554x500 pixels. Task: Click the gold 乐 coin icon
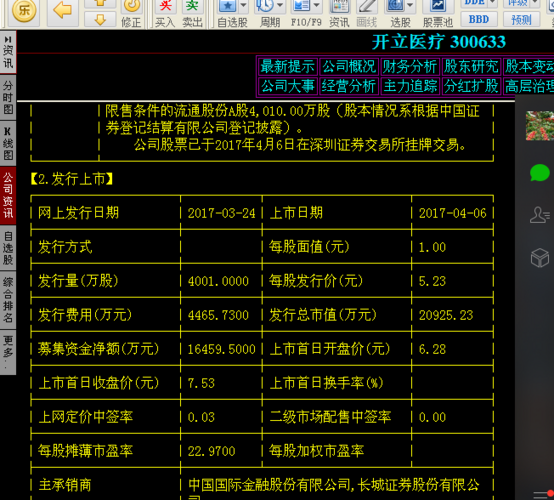(x=24, y=10)
